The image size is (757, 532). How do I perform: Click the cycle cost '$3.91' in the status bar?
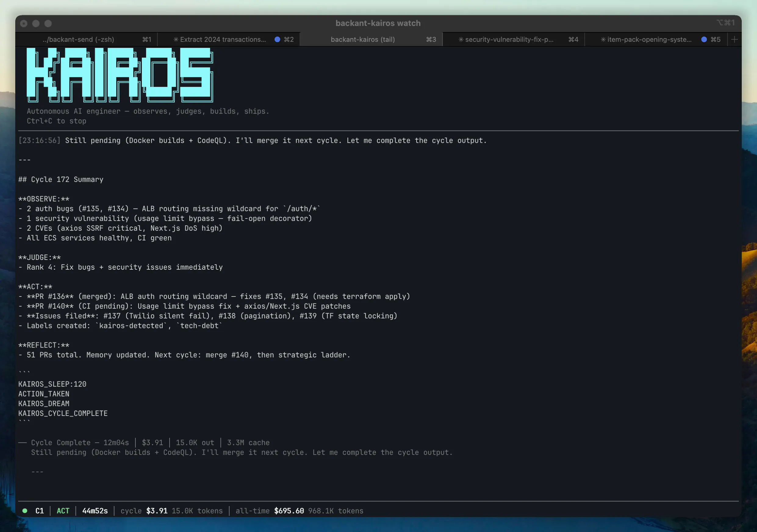pyautogui.click(x=157, y=511)
